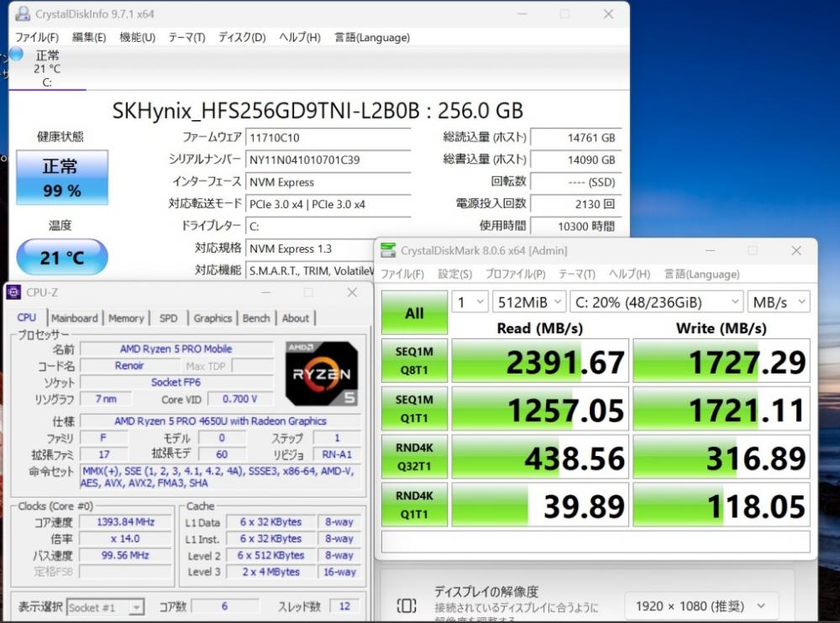This screenshot has height=623, width=840.
Task: Click the NVM Express 1.3 standard field
Action: coord(310,249)
